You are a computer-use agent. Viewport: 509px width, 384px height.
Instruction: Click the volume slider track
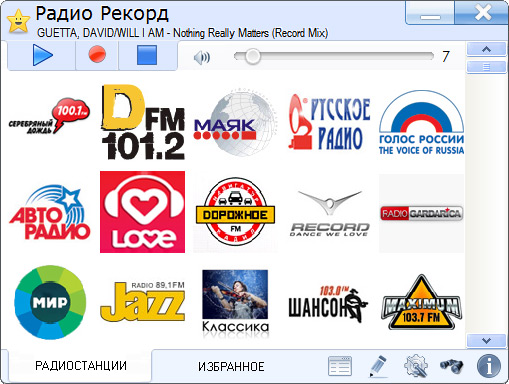[334, 56]
